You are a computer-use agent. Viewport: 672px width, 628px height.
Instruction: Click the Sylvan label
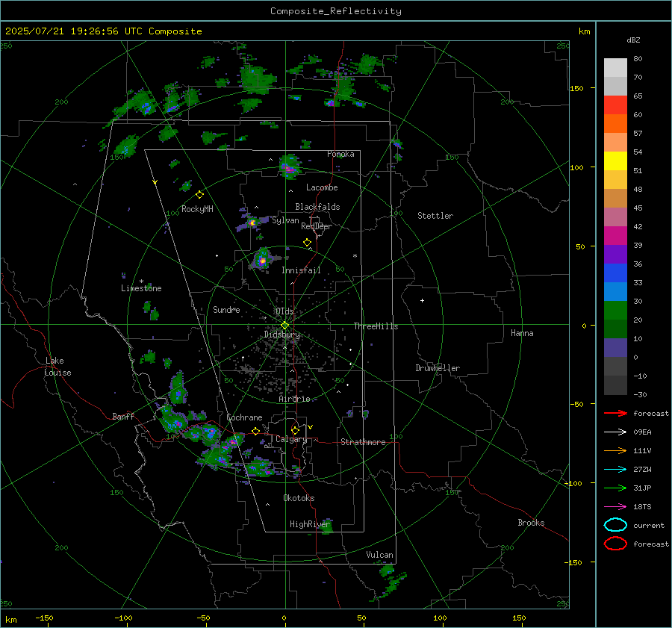(x=285, y=220)
